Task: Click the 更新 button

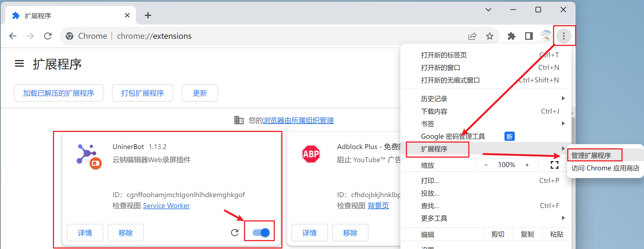Action: 200,93
